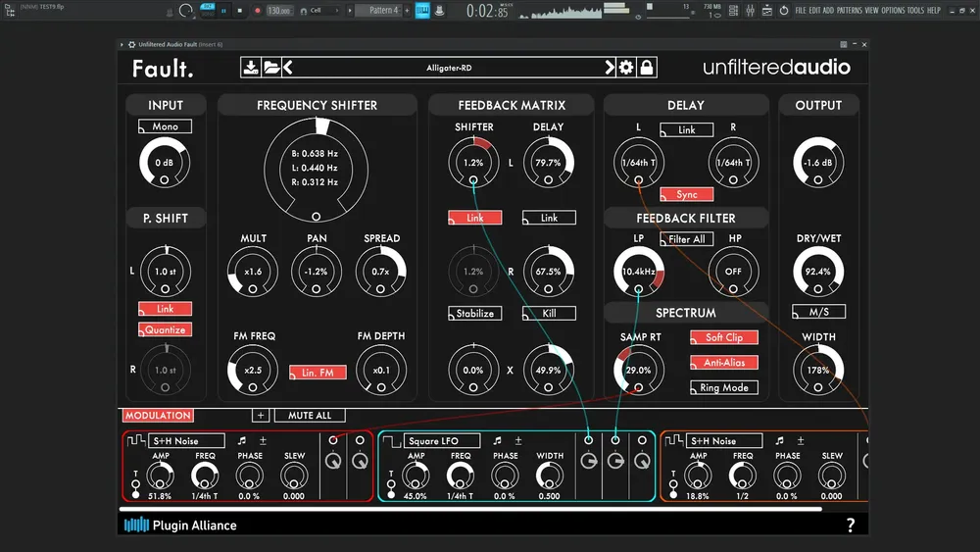
Task: Enable Filter All in Feedback Filter
Action: tap(687, 239)
